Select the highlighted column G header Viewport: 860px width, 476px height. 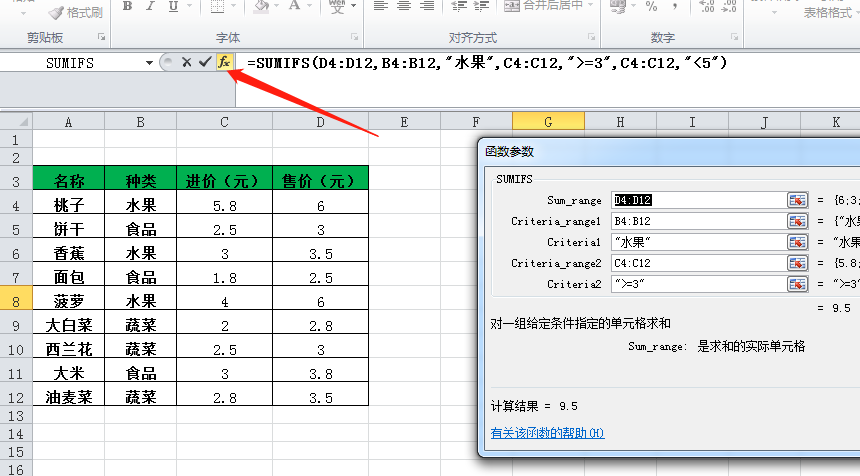[548, 122]
